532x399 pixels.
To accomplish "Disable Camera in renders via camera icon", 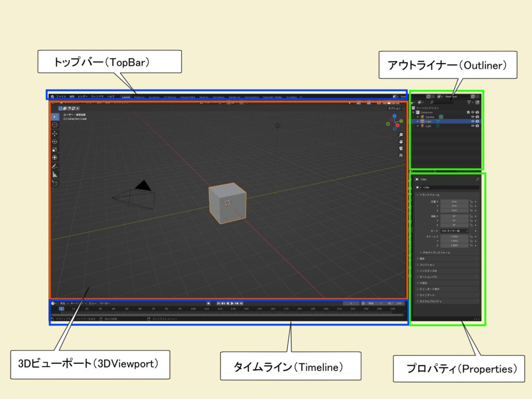I will (477, 117).
